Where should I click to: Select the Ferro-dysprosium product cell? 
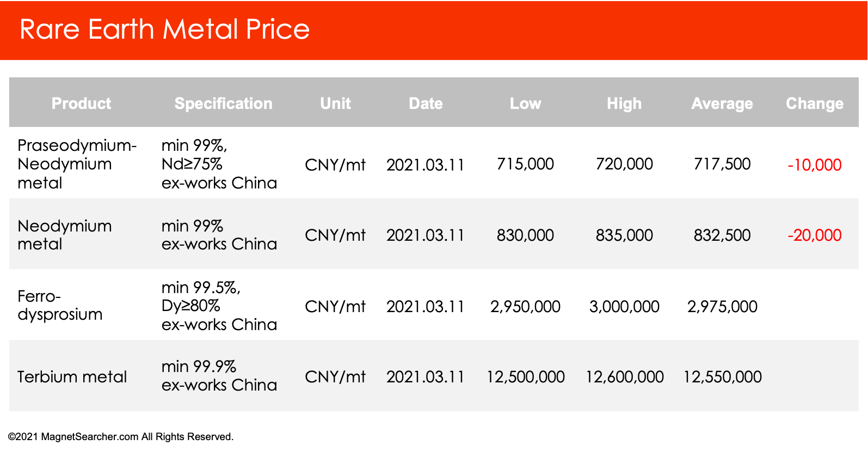click(x=60, y=305)
